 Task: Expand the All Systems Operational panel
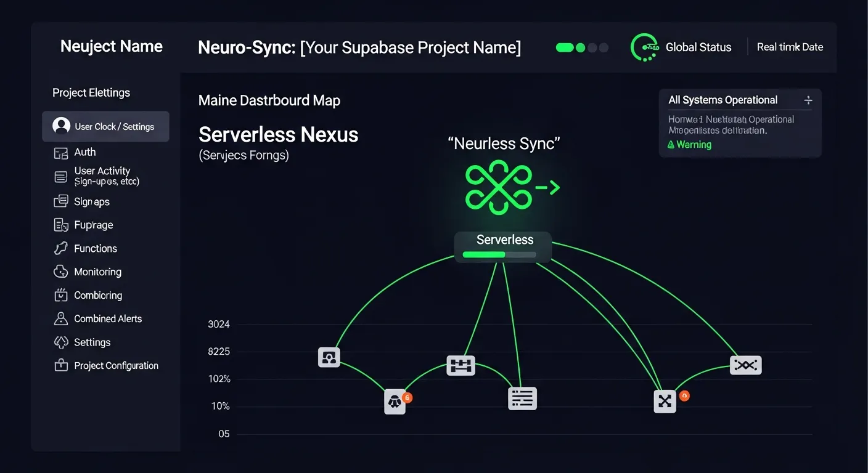coord(808,100)
